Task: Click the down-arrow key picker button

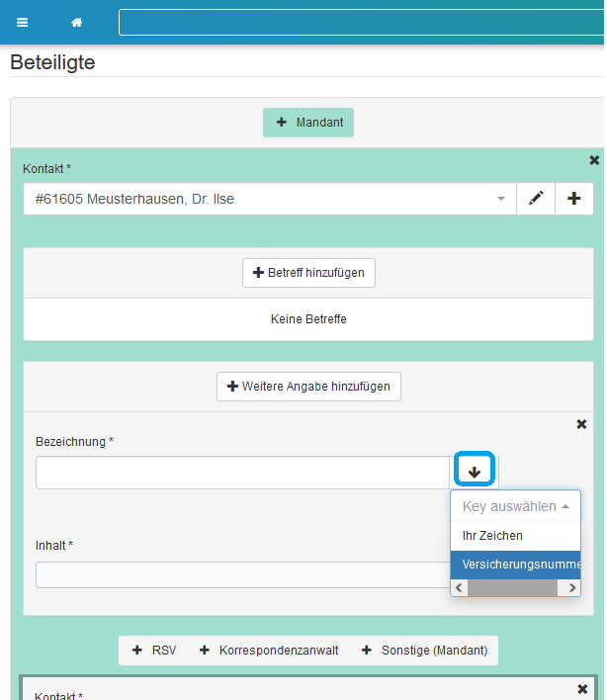Action: 475,473
